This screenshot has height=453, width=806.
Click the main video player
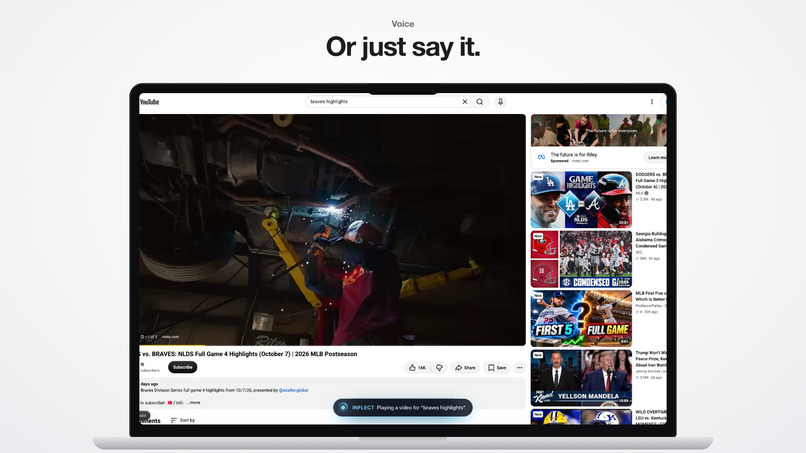pyautogui.click(x=333, y=229)
